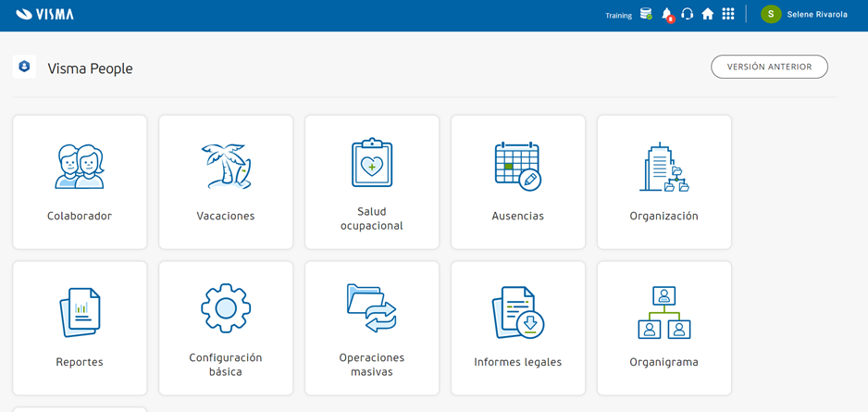868x412 pixels.
Task: Click the Selene Rivarola user name
Action: [817, 15]
